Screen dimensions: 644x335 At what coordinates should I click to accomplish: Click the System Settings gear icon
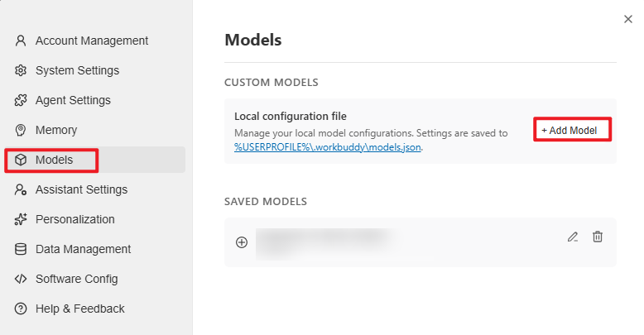21,70
